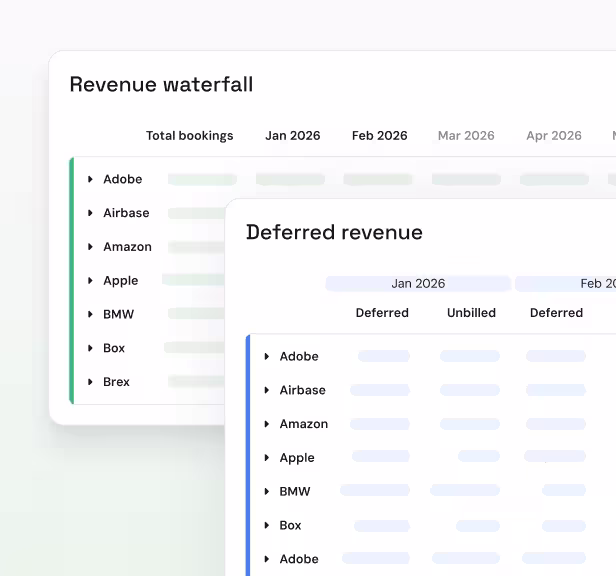Expand Box row in Revenue waterfall
The height and width of the screenshot is (576, 616).
[90, 348]
